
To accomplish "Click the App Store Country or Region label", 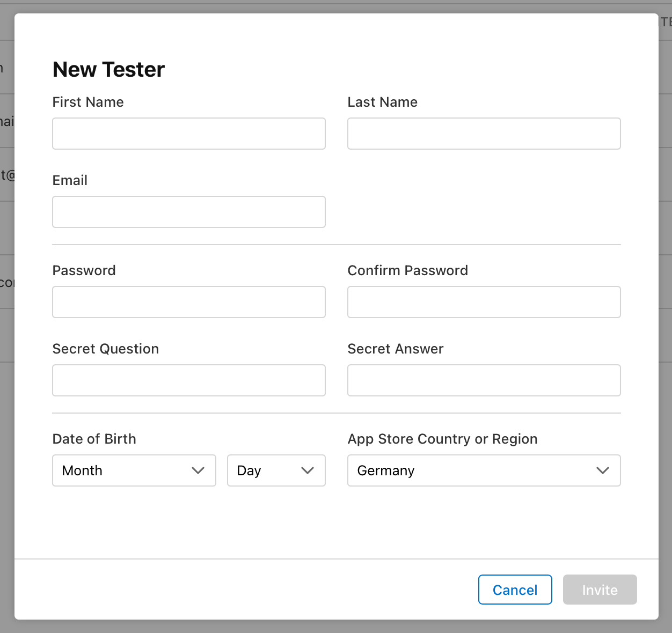I will [443, 439].
